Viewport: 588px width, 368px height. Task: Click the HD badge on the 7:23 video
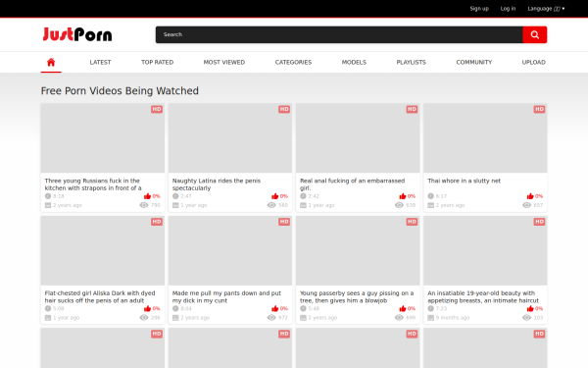(539, 222)
